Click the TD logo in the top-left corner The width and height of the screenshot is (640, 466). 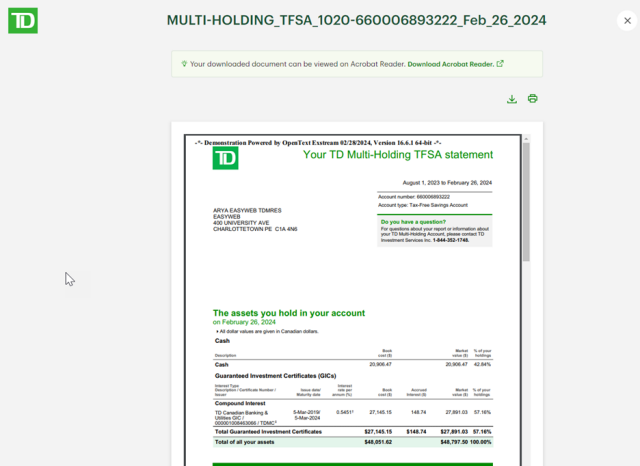(22, 20)
